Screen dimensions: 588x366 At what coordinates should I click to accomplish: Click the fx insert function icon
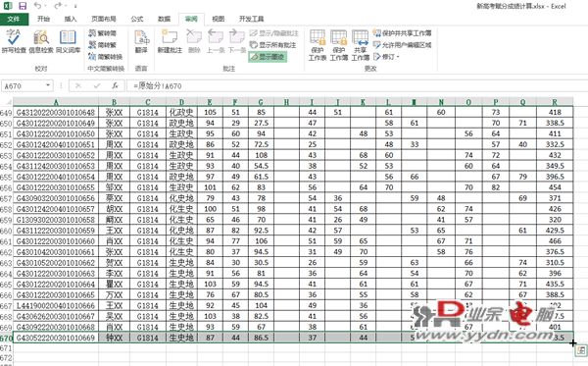(x=115, y=86)
